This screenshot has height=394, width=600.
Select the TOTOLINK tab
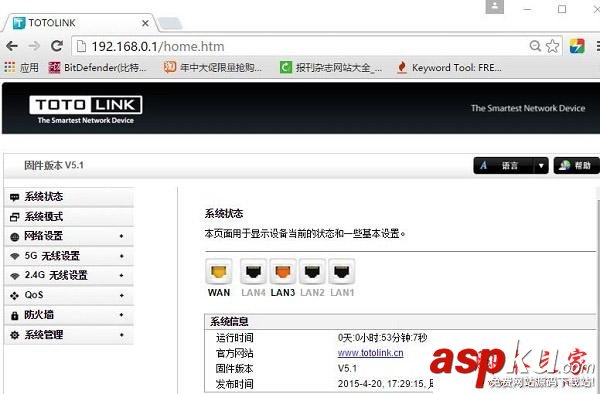tap(78, 23)
